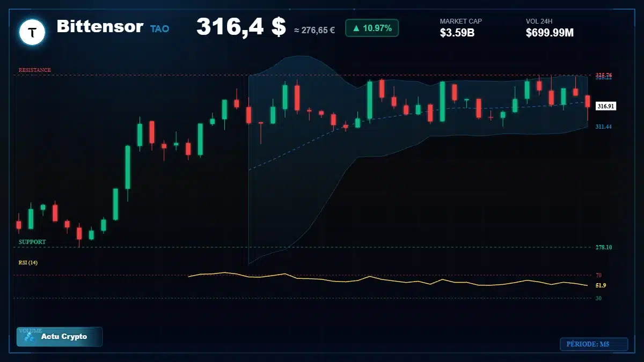Click the $3.59B market cap value
Screen dimensions: 644x362
pyautogui.click(x=457, y=33)
